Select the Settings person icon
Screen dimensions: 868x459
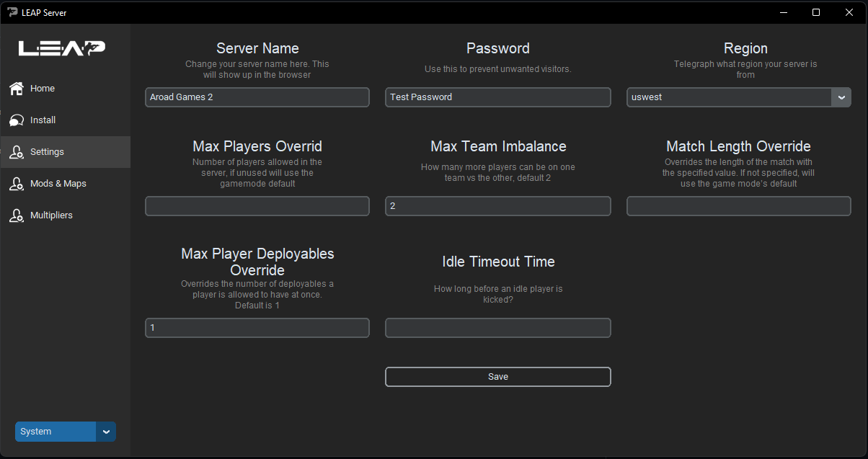(x=16, y=151)
